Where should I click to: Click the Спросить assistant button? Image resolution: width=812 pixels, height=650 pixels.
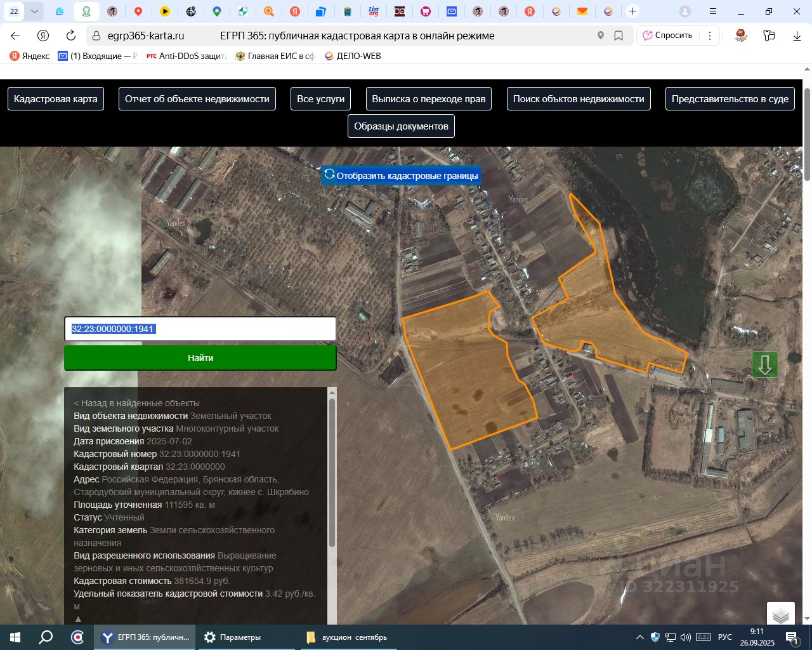click(x=667, y=36)
